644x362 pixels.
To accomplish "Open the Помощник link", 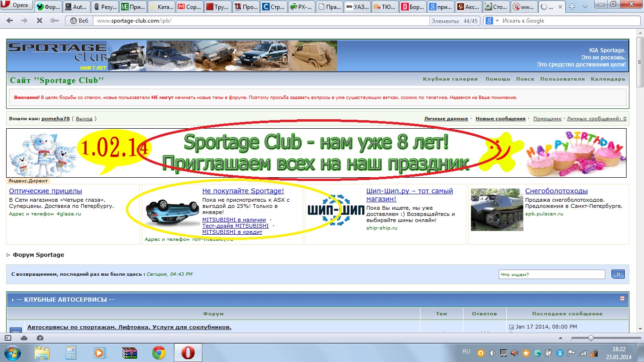I will [547, 119].
